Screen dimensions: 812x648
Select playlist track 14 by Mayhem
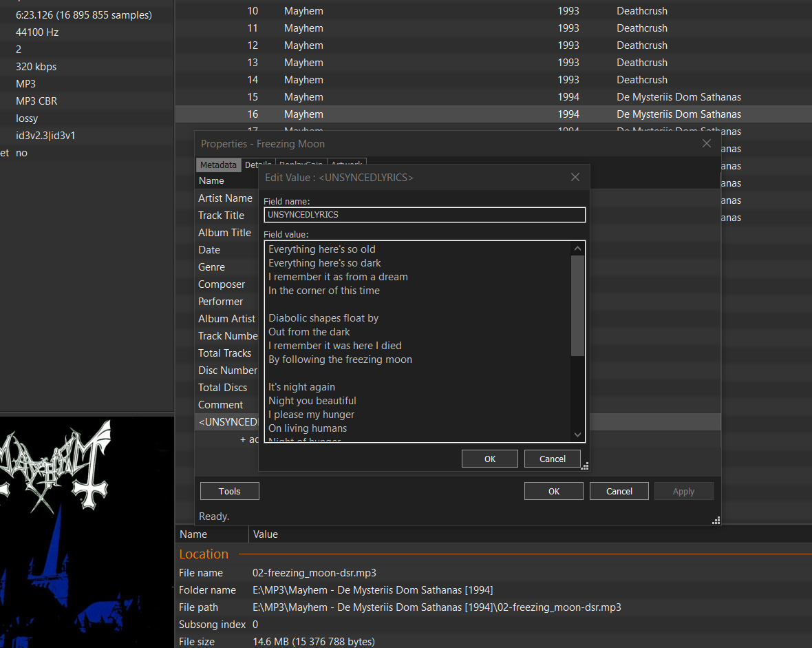click(493, 80)
